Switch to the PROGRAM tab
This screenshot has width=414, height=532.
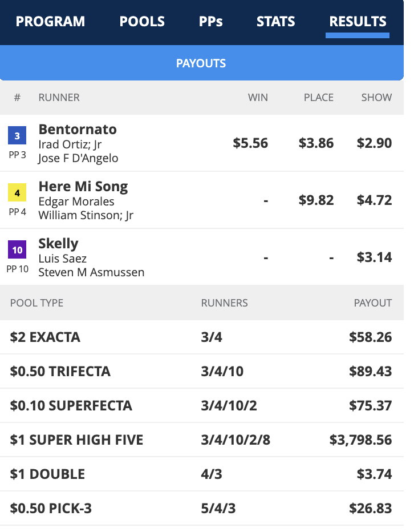50,22
